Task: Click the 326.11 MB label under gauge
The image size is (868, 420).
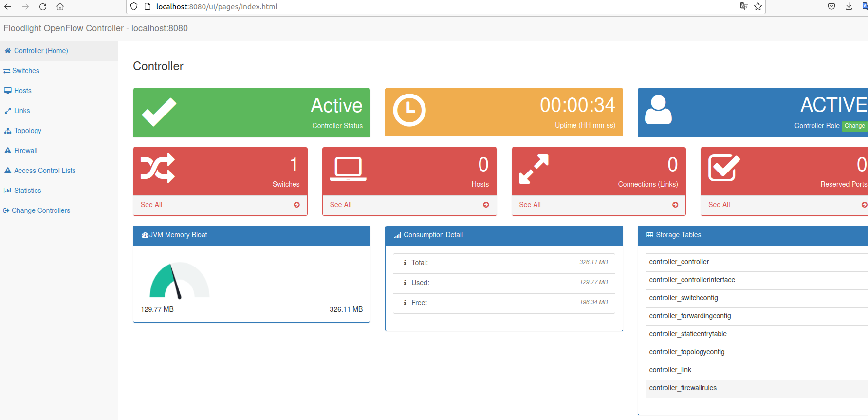Action: [x=346, y=309]
